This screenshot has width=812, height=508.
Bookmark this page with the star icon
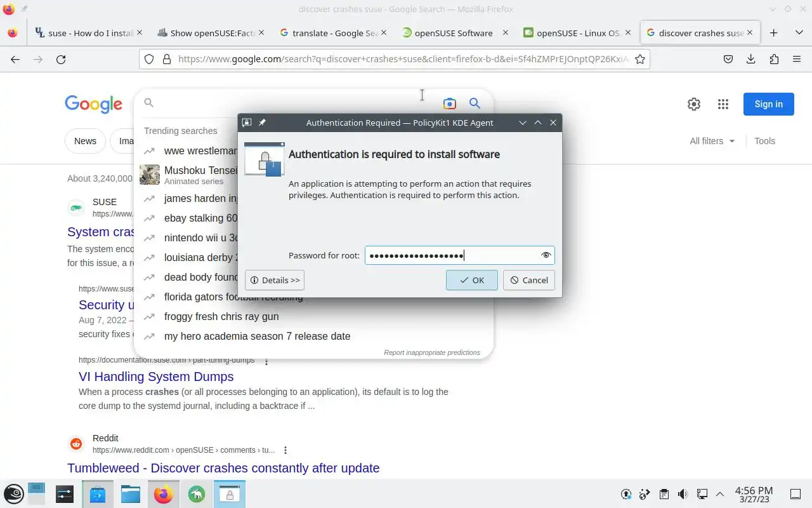640,59
